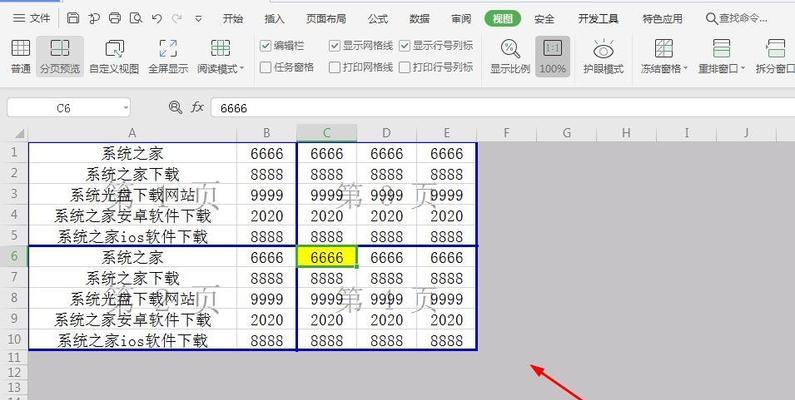The image size is (795, 400).
Task: Click cell A10 系统之家ios软件下载
Action: (x=132, y=340)
